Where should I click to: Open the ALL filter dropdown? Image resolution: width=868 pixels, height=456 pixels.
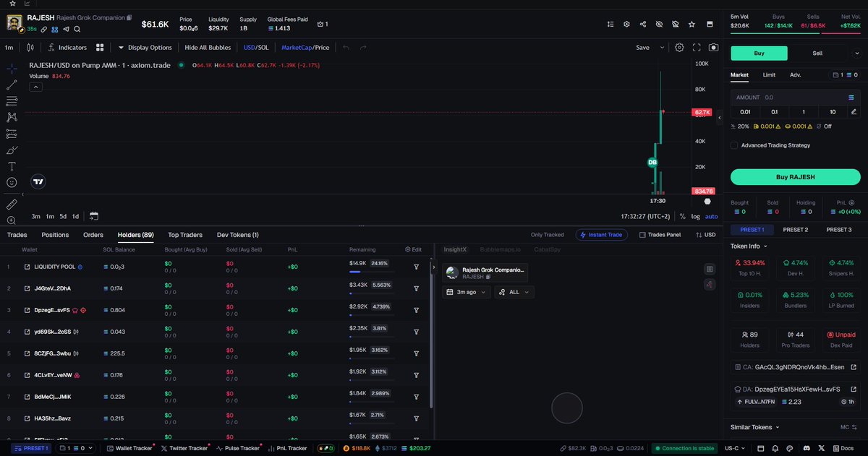coord(514,292)
